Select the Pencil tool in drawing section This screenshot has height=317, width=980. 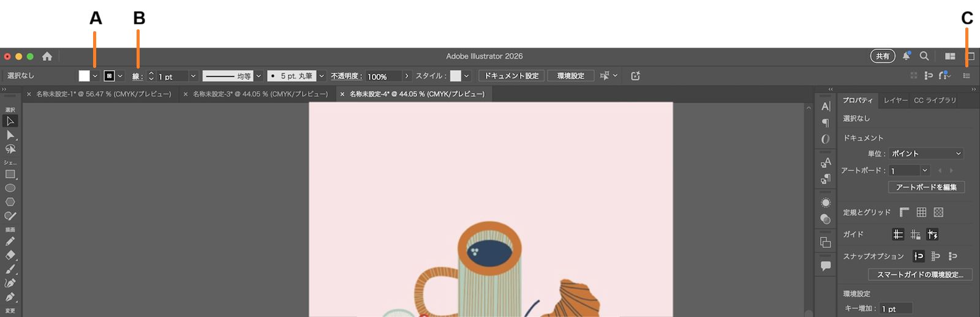pyautogui.click(x=10, y=241)
